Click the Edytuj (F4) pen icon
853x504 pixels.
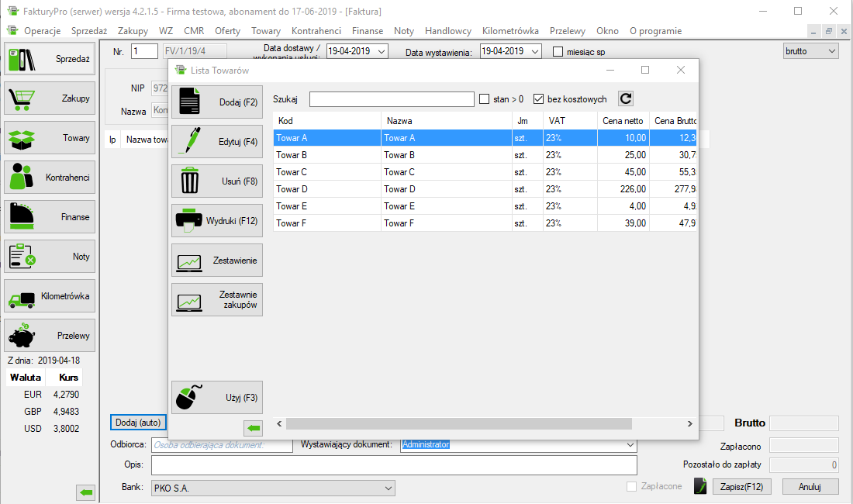(x=190, y=141)
